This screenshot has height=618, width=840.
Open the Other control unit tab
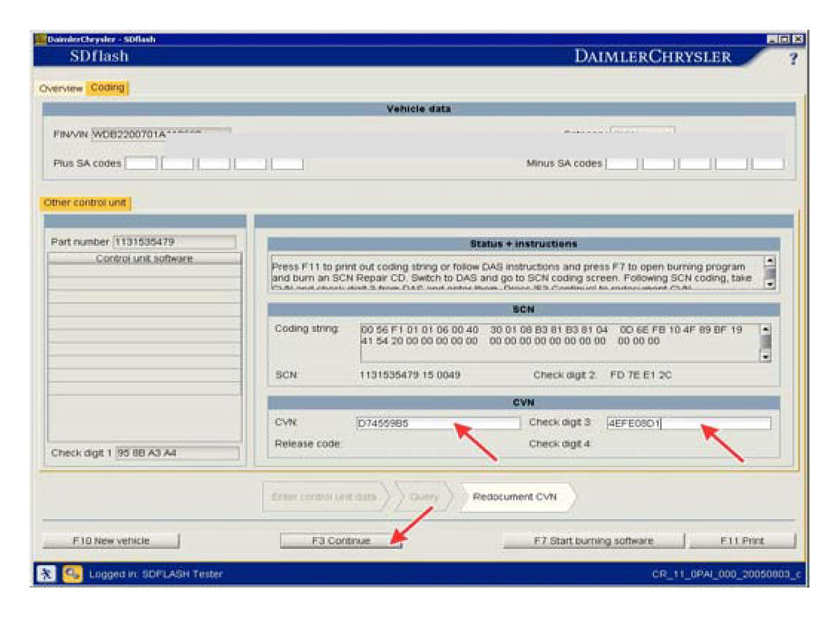point(85,203)
